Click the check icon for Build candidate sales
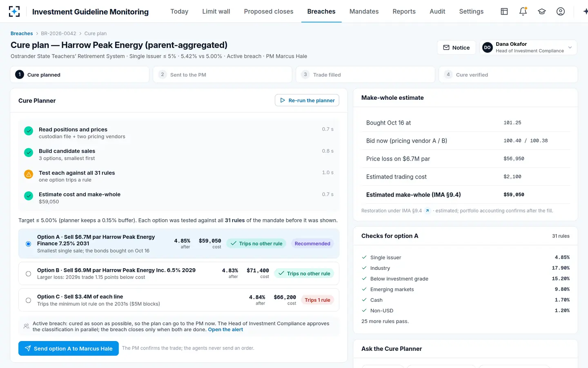The height and width of the screenshot is (368, 588). pos(29,153)
